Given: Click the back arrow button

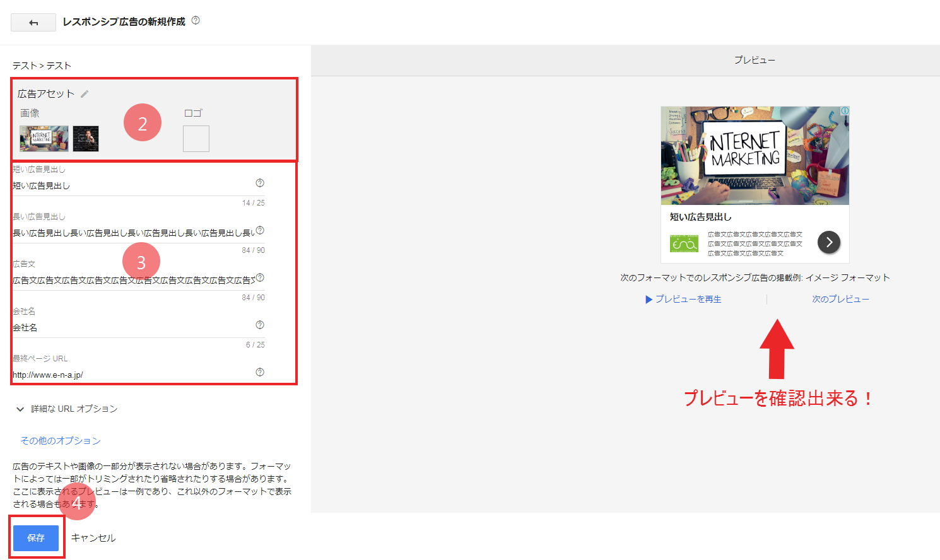Looking at the screenshot, I should (33, 23).
